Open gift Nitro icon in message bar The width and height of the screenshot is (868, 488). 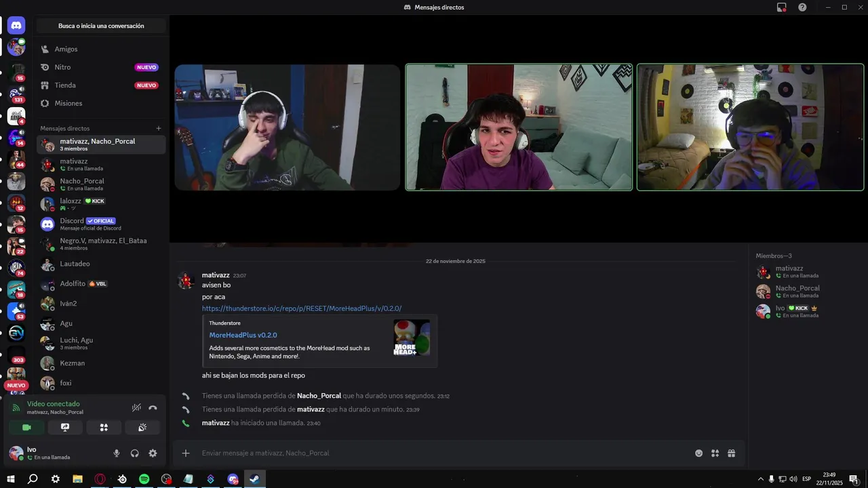[x=731, y=453]
